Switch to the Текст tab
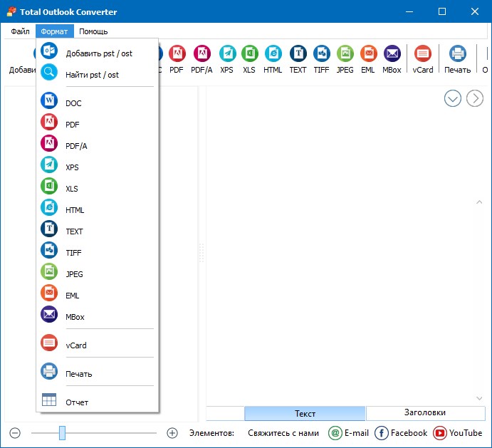492x448 pixels. click(305, 414)
